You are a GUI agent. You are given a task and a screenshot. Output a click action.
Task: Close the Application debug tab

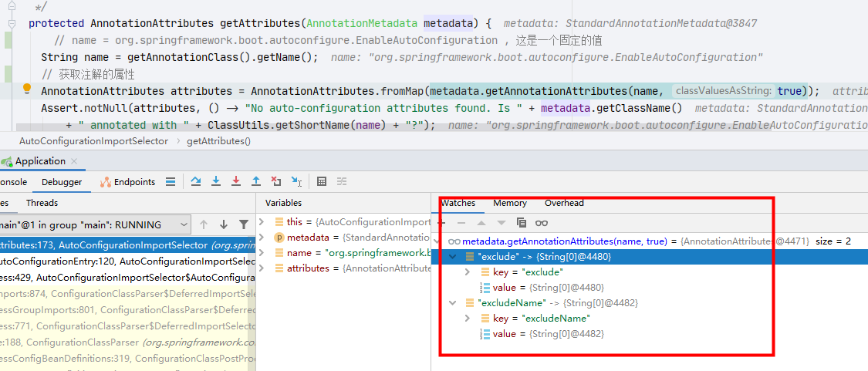[x=74, y=161]
